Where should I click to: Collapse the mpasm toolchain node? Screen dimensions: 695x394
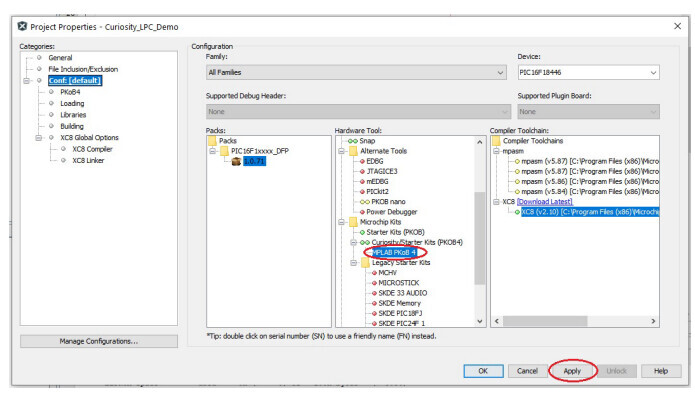(496, 151)
